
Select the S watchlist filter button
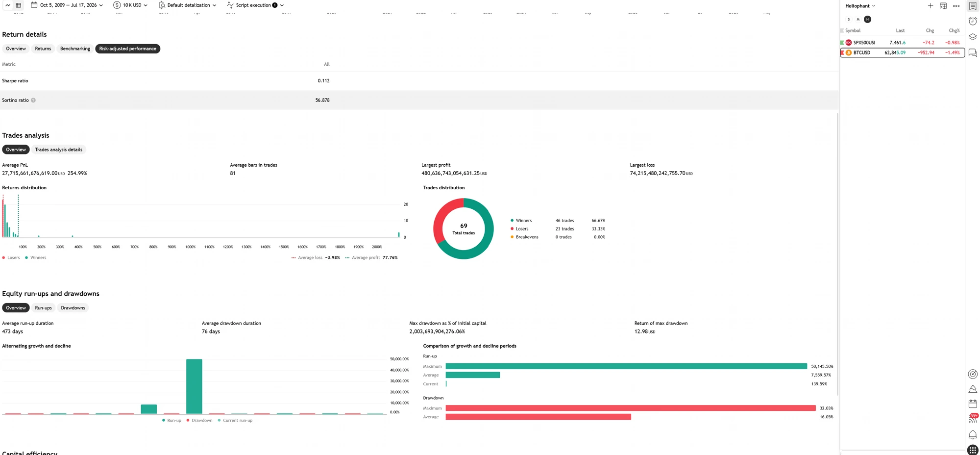(x=849, y=20)
